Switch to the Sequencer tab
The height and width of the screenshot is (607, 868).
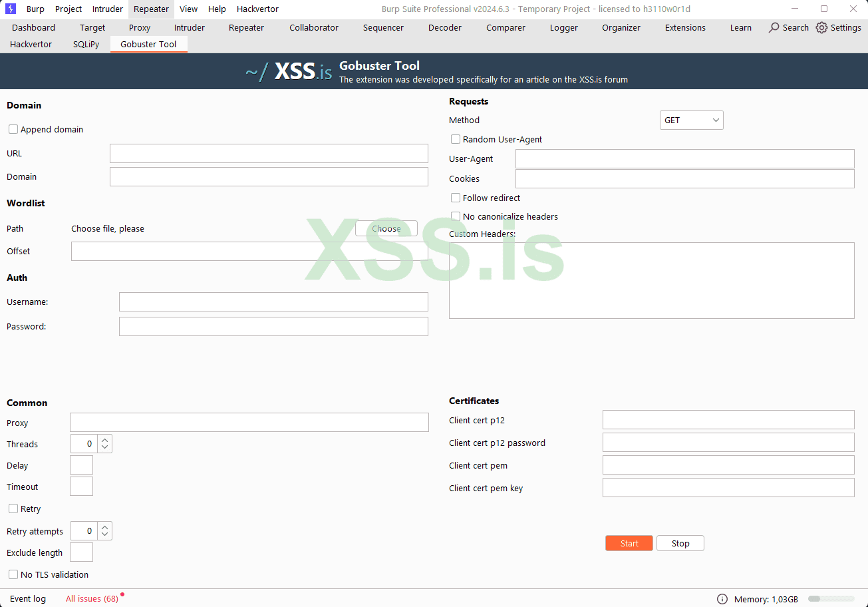click(x=383, y=27)
